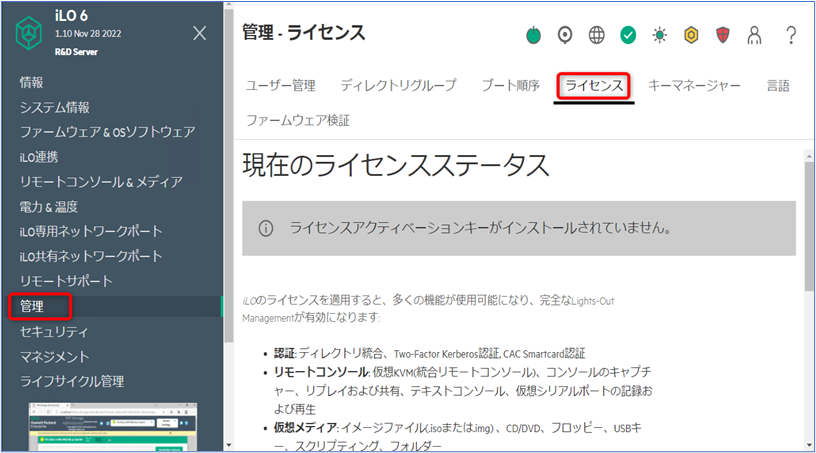The height and width of the screenshot is (453, 816).
Task: Click the green system health checkmark icon
Action: [x=628, y=35]
